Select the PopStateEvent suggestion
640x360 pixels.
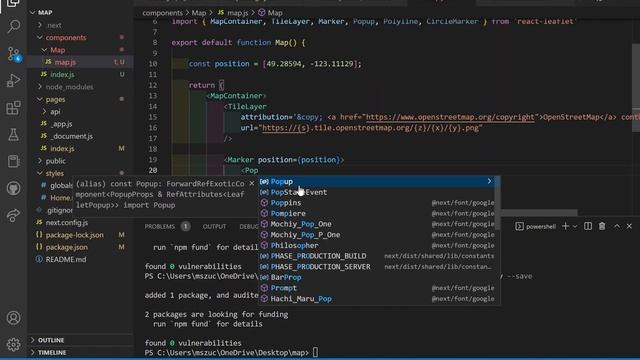coord(377,192)
